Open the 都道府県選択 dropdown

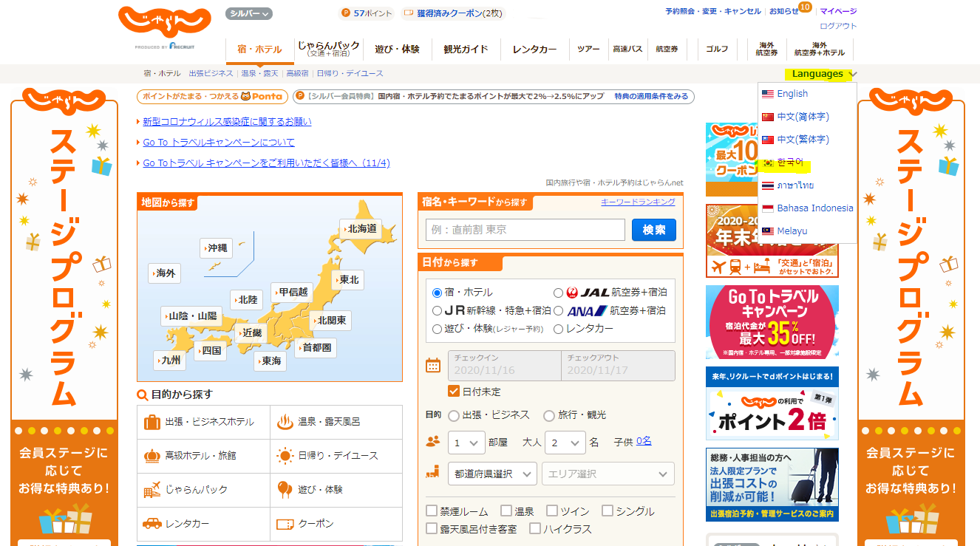pos(492,474)
